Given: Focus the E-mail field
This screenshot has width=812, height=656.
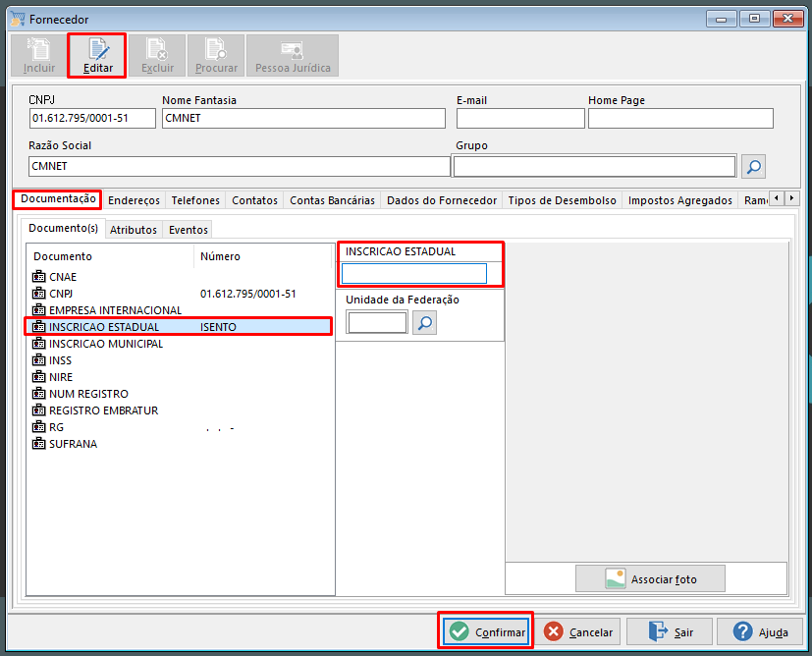Looking at the screenshot, I should tap(520, 118).
